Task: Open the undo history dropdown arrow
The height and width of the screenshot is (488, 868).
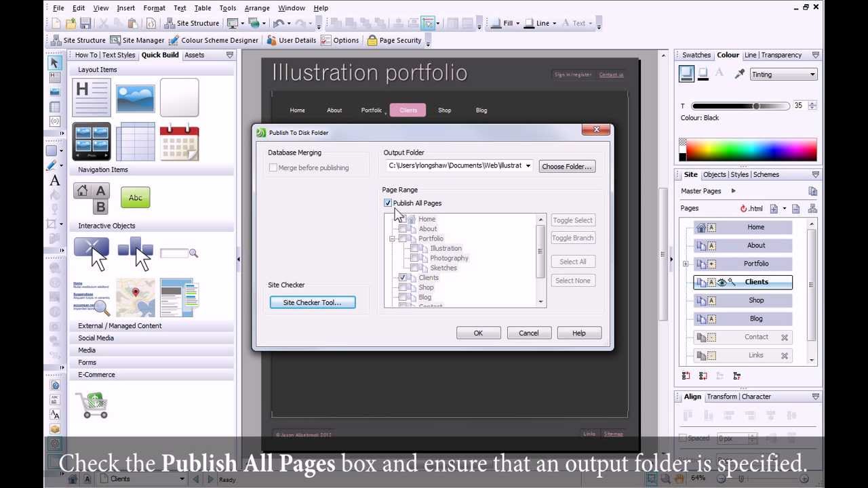Action: [x=289, y=24]
